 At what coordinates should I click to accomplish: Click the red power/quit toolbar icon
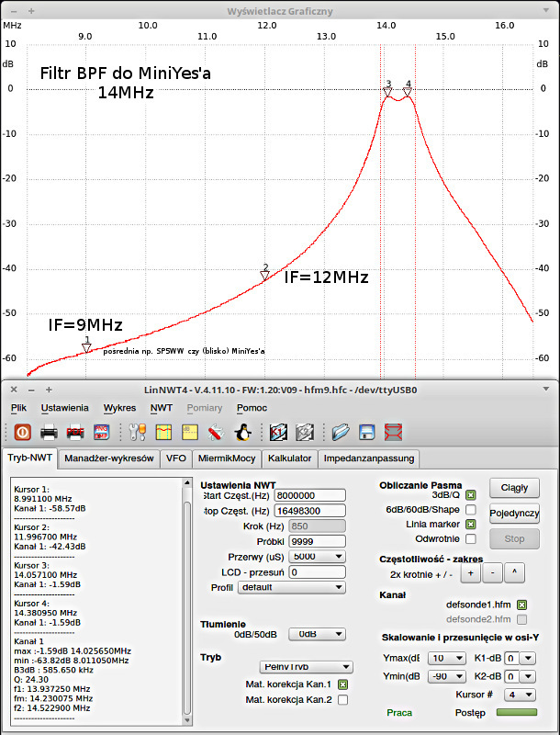(x=22, y=431)
